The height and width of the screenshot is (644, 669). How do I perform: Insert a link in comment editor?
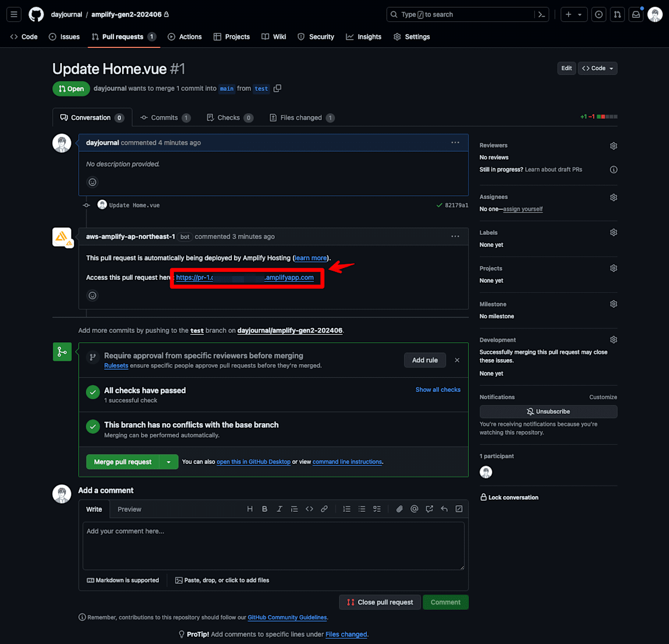324,509
